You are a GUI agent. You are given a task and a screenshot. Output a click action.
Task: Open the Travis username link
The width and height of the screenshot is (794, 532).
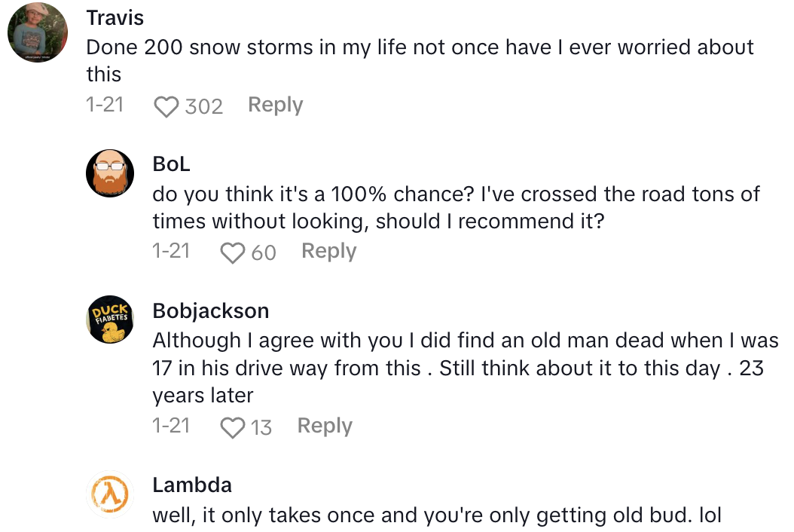(x=115, y=17)
